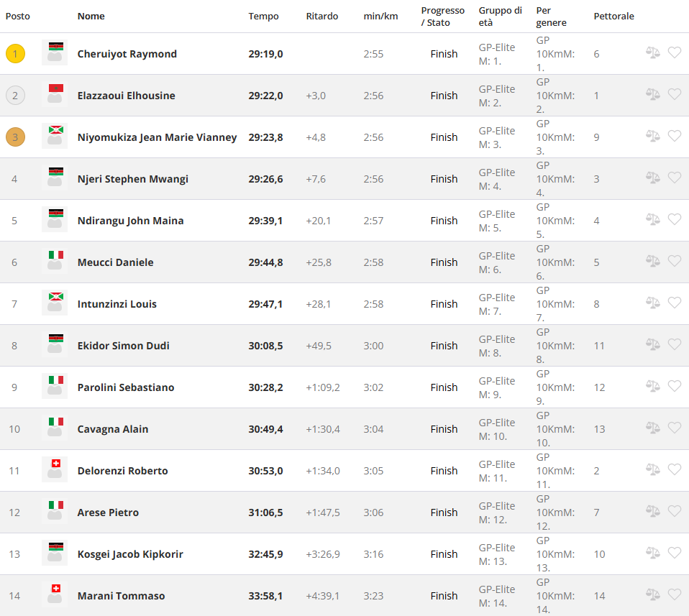Favorite Cheruiyot Raymond with heart icon
The image size is (689, 616).
(674, 52)
